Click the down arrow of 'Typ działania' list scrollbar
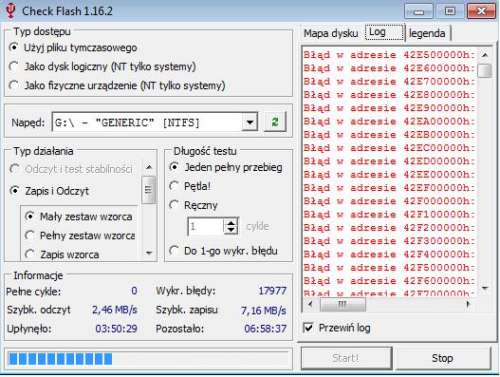 point(149,253)
